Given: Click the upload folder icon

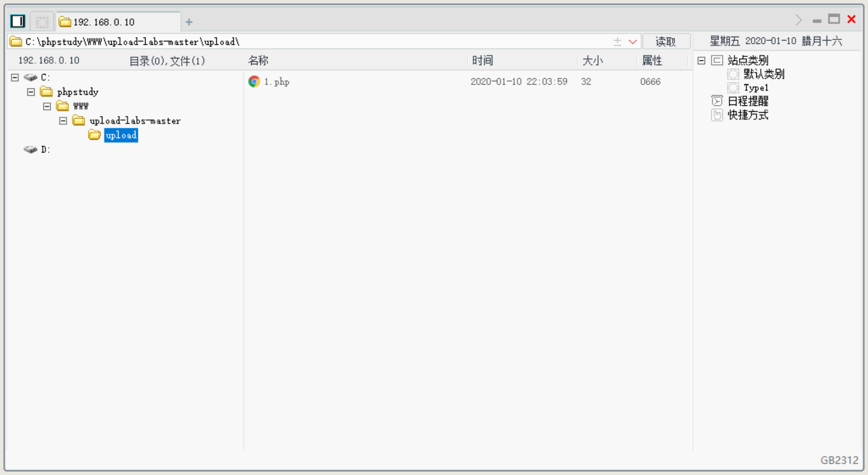Looking at the screenshot, I should [x=95, y=135].
